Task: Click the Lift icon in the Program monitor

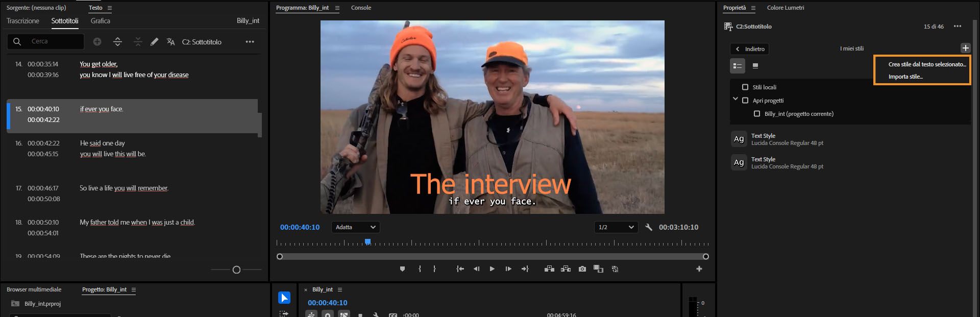Action: point(549,269)
